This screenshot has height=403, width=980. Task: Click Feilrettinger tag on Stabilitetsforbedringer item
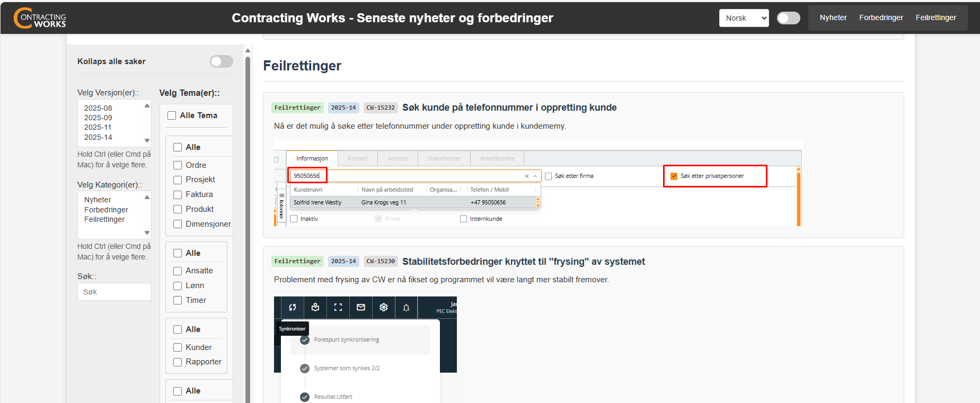point(297,261)
